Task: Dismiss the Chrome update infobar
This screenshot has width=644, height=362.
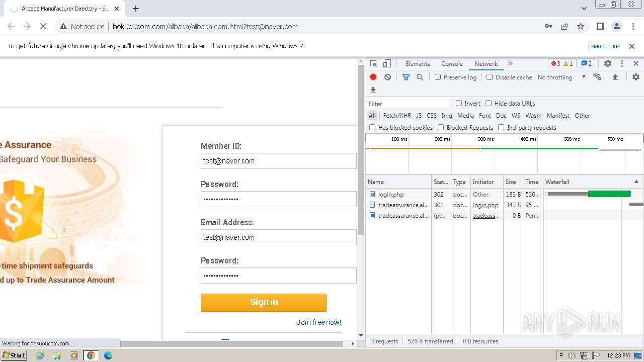Action: [x=632, y=46]
